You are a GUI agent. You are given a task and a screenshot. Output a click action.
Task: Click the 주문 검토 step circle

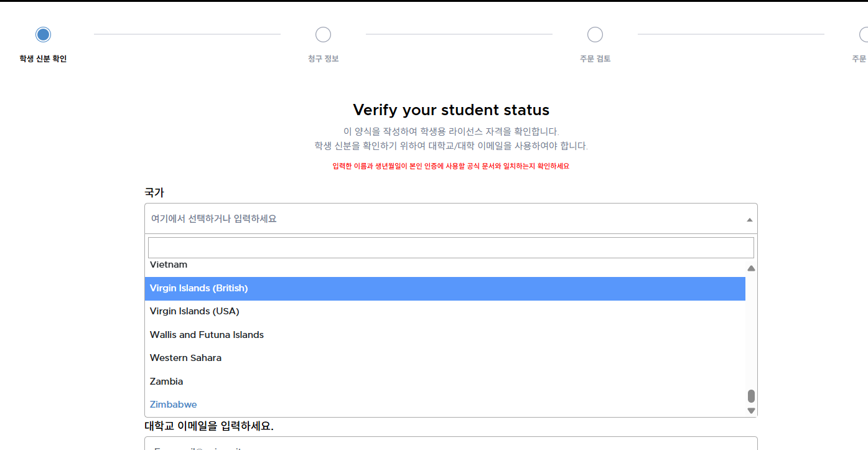pos(595,34)
